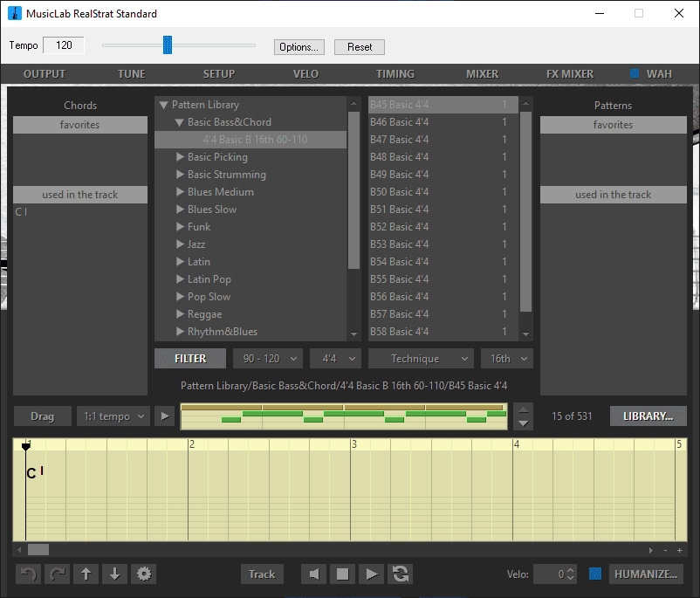This screenshot has width=700, height=598.
Task: Click Chords favorites header
Action: coord(80,125)
